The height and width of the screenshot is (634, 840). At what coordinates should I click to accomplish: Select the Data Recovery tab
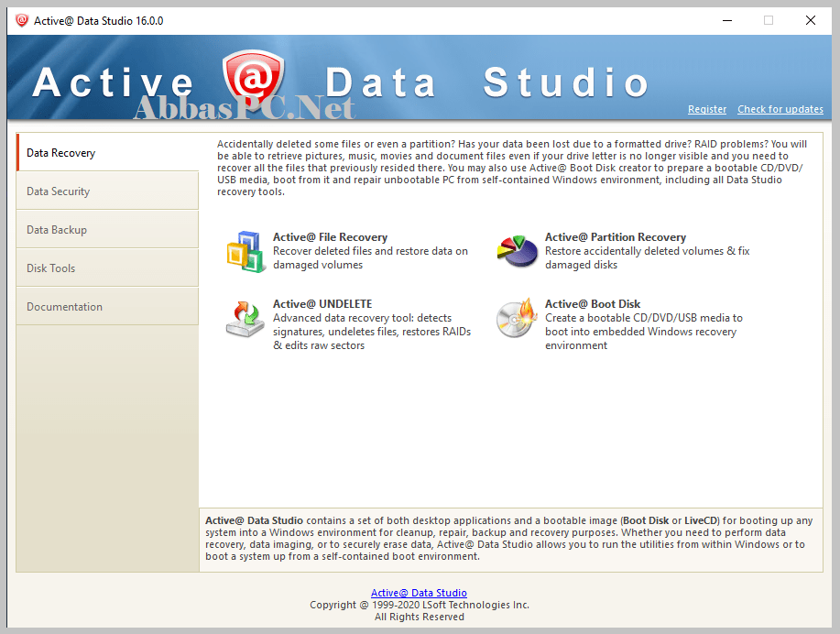(108, 153)
